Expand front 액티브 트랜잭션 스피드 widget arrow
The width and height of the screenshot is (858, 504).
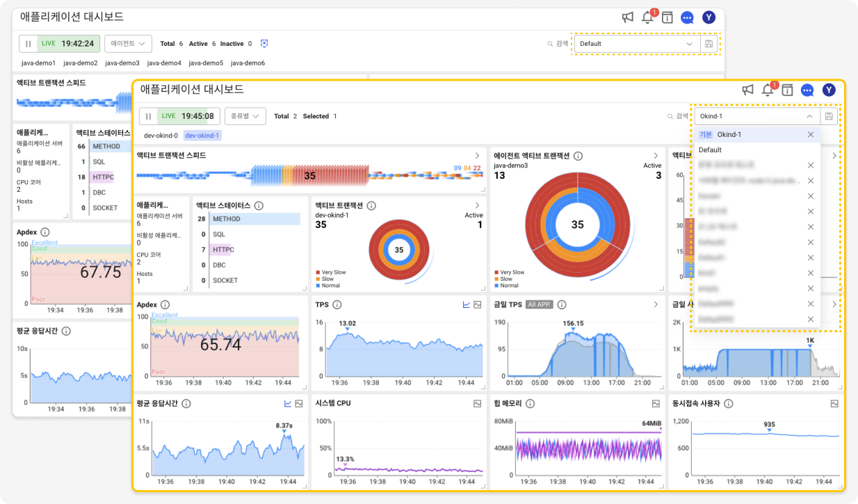point(477,156)
